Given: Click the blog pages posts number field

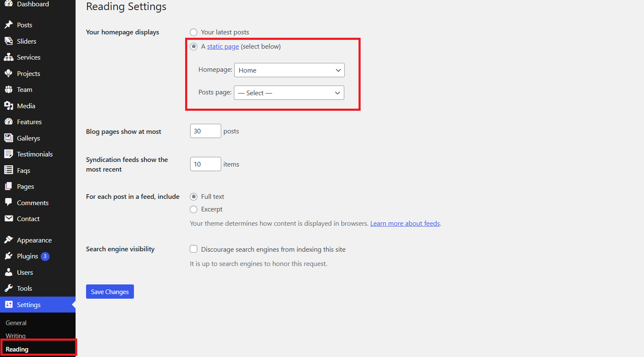Looking at the screenshot, I should click(205, 131).
